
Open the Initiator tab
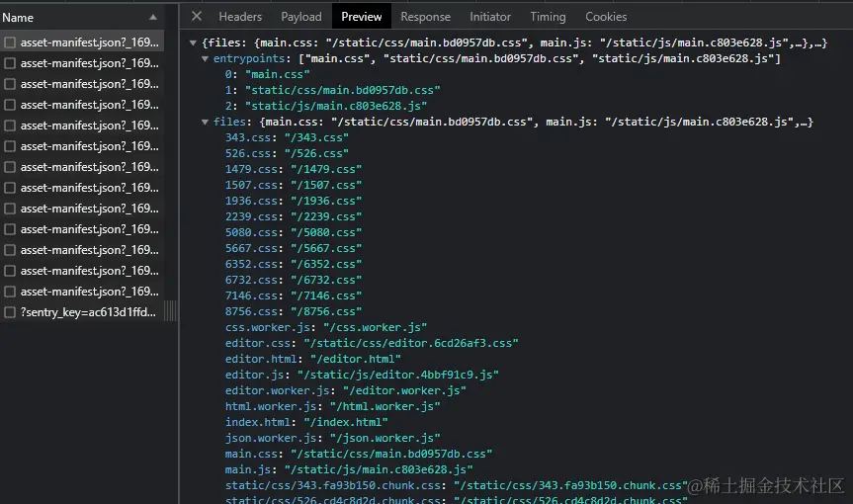click(x=490, y=17)
